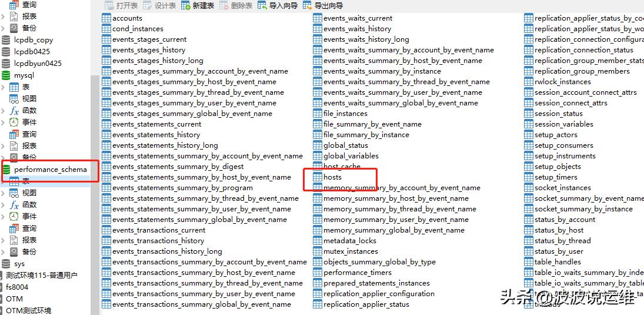Click the 删除表 toolbar button
This screenshot has height=315, width=644.
pos(236,6)
